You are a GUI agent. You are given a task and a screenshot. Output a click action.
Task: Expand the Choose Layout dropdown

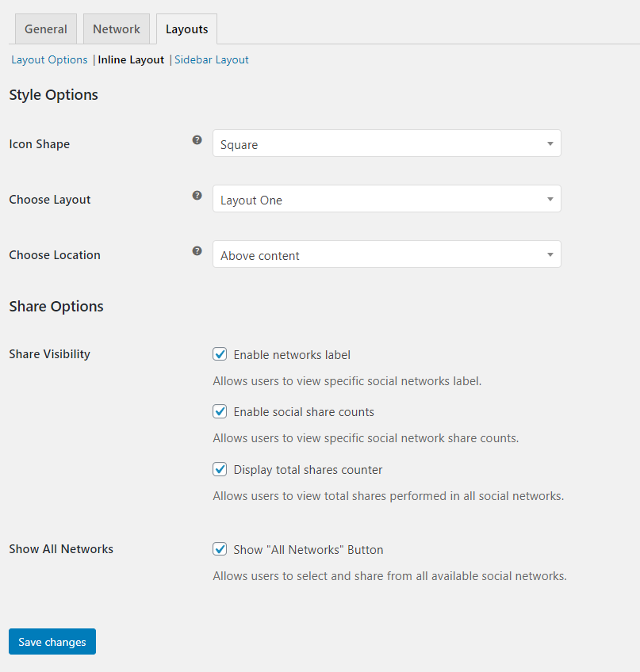[386, 200]
